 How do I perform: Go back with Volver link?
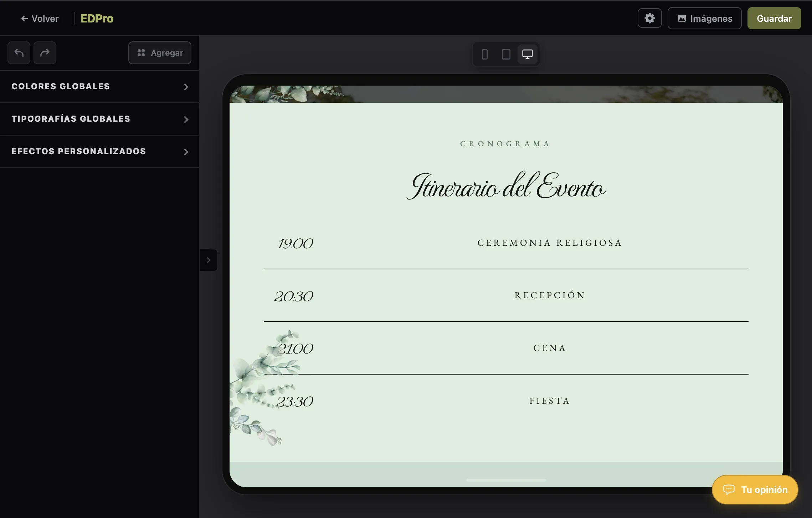[x=40, y=18]
